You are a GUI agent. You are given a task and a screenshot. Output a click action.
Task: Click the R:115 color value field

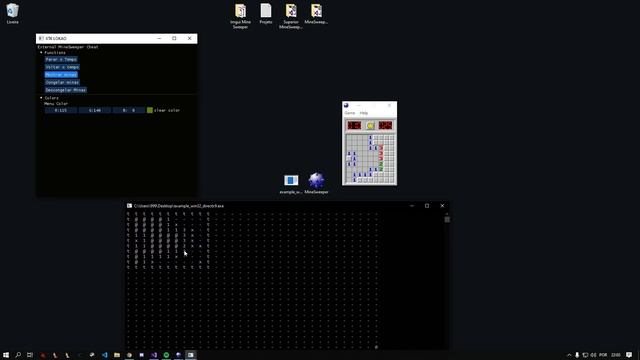61,110
